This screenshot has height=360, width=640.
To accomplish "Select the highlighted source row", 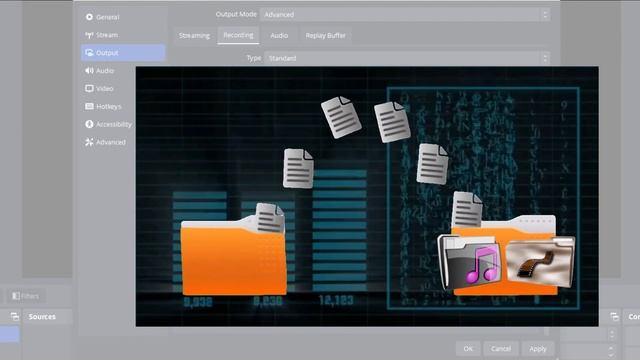I will click(x=9, y=334).
